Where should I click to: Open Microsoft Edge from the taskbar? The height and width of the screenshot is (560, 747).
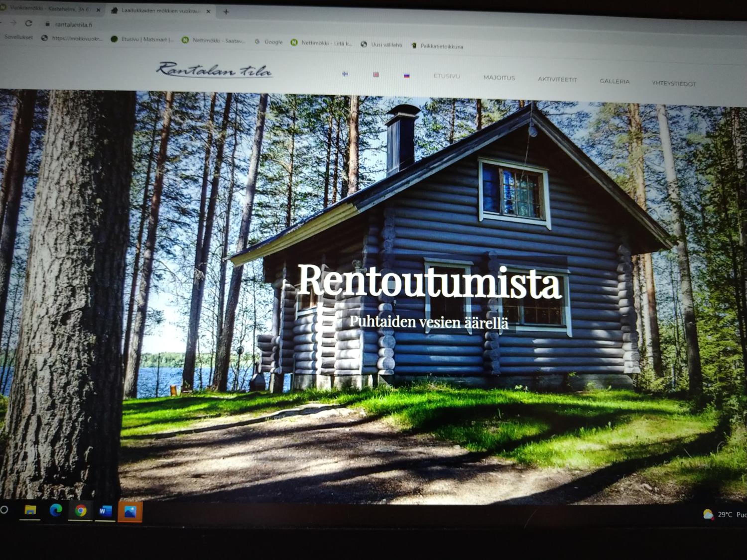(56, 510)
